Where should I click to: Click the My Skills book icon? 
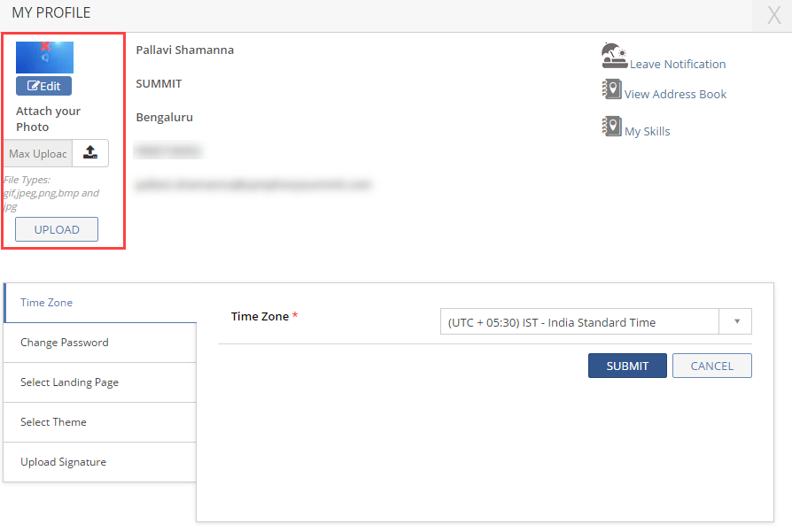[611, 127]
